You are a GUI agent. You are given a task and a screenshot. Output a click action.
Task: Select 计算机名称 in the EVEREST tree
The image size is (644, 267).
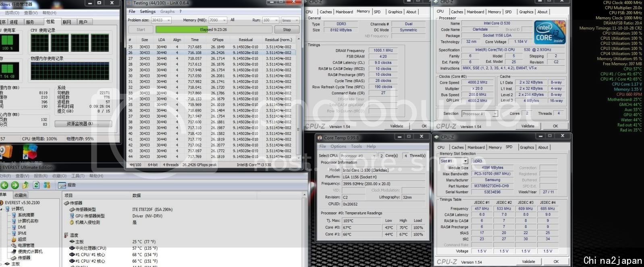pyautogui.click(x=28, y=221)
